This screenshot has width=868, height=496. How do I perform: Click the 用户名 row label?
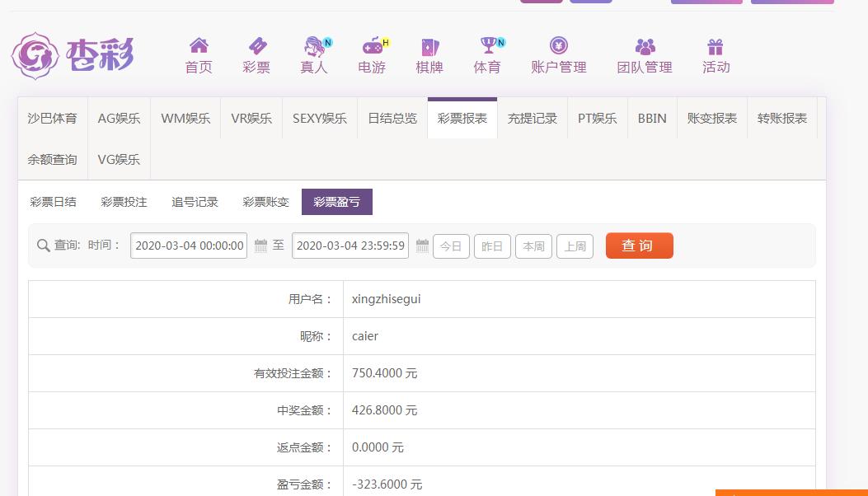point(310,299)
